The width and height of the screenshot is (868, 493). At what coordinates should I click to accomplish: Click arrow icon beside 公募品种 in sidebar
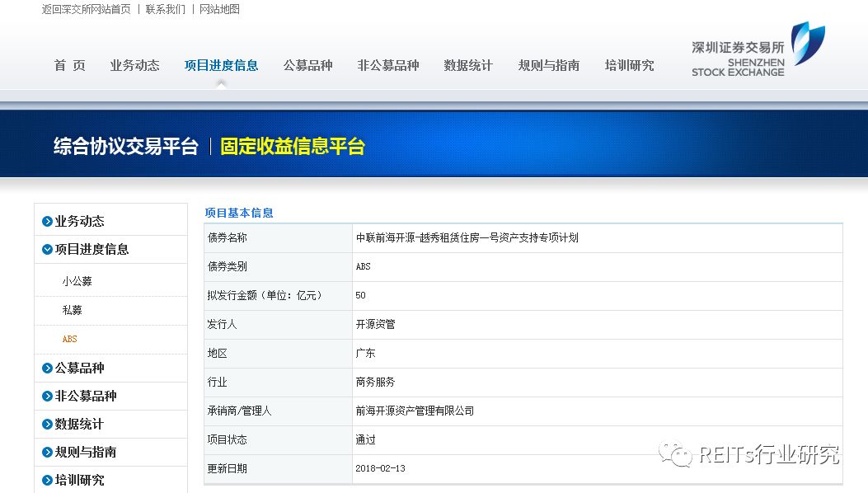pyautogui.click(x=47, y=368)
